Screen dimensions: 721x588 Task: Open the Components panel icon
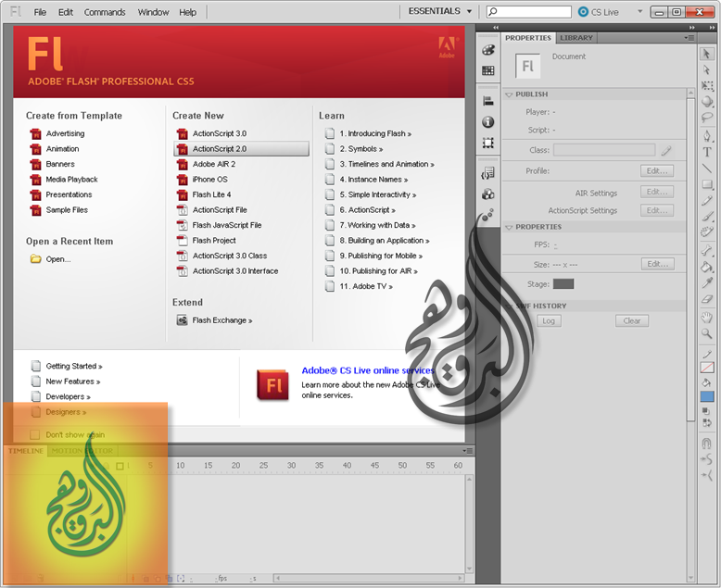coord(488,194)
